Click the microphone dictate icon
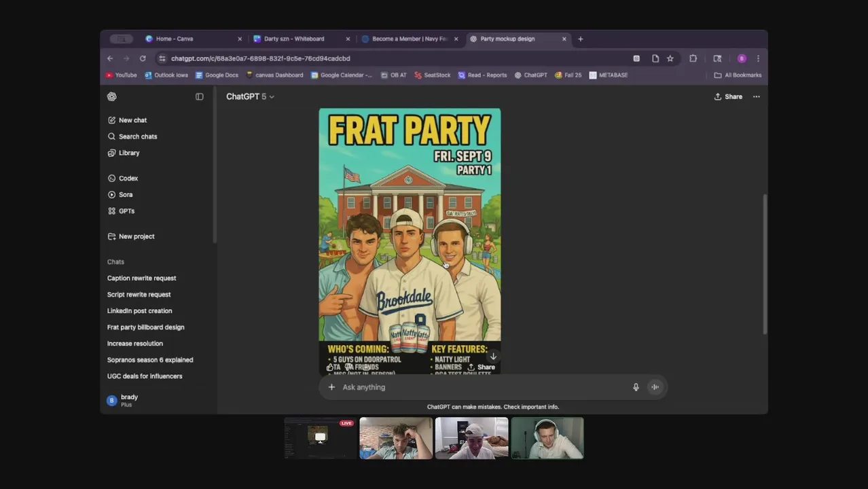The image size is (868, 489). (x=636, y=387)
